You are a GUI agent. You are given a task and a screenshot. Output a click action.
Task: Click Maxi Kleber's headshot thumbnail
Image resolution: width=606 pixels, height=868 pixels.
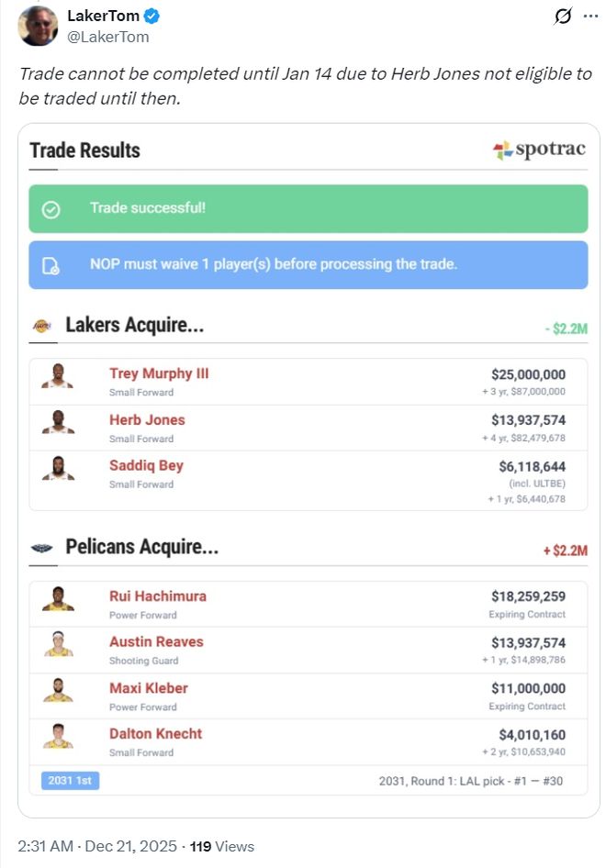click(x=58, y=690)
